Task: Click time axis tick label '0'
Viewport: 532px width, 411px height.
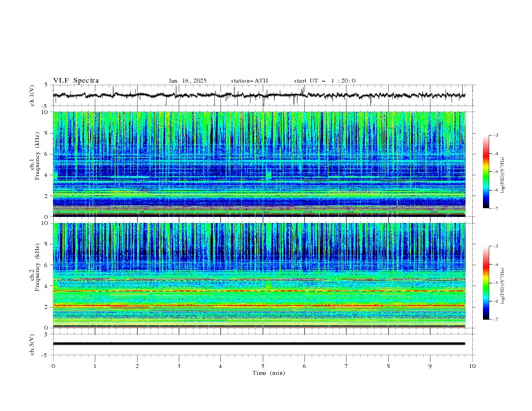Action: 53,366
